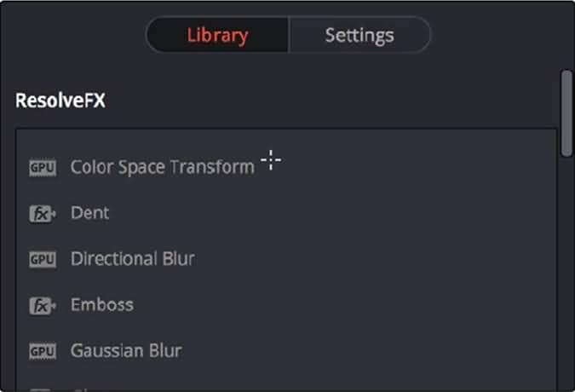Select the Directional Blur effect label
This screenshot has width=575, height=392.
point(132,259)
